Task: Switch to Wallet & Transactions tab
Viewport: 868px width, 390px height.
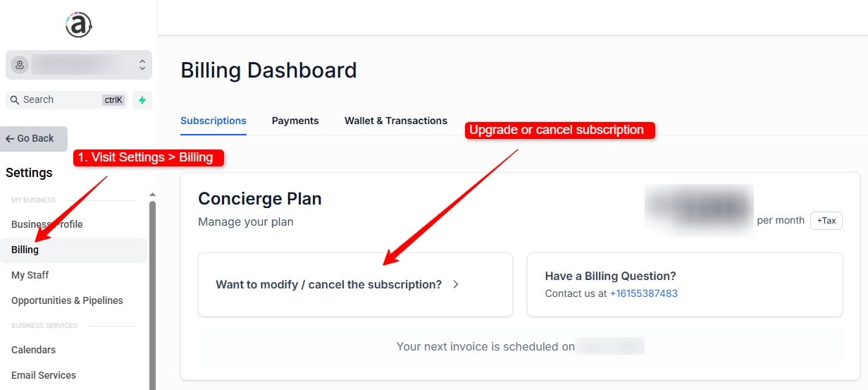Action: (396, 121)
